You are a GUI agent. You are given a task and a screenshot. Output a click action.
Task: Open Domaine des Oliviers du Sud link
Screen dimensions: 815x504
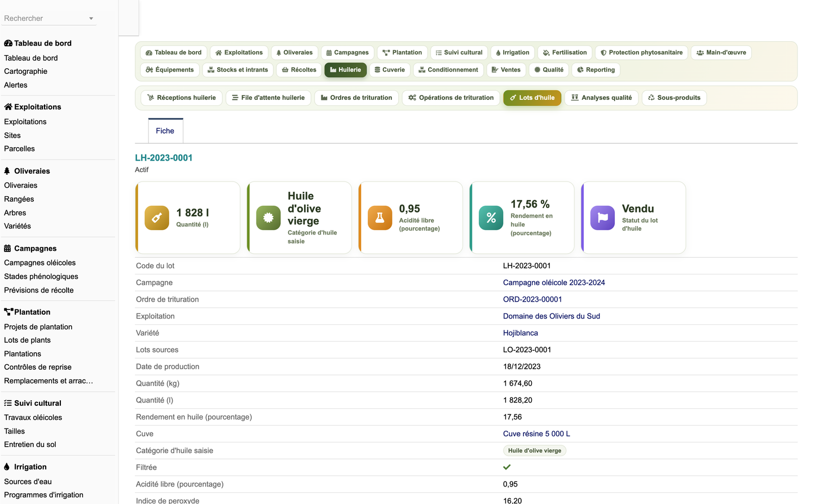coord(552,316)
